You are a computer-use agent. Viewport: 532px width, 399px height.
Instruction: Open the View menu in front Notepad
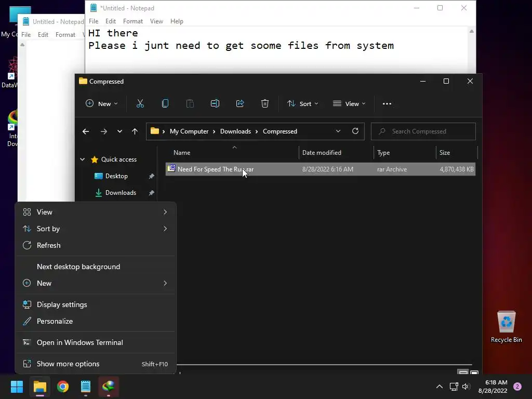156,21
